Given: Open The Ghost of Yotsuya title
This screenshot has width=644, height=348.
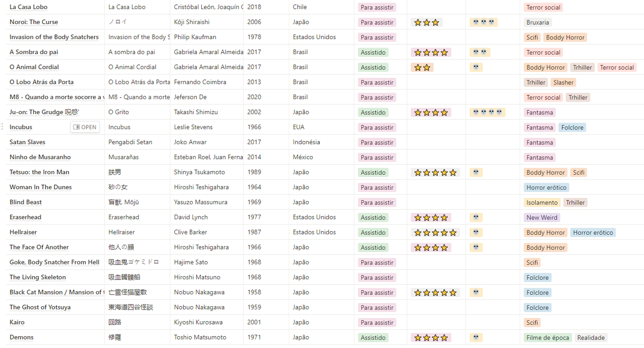Looking at the screenshot, I should tap(40, 307).
